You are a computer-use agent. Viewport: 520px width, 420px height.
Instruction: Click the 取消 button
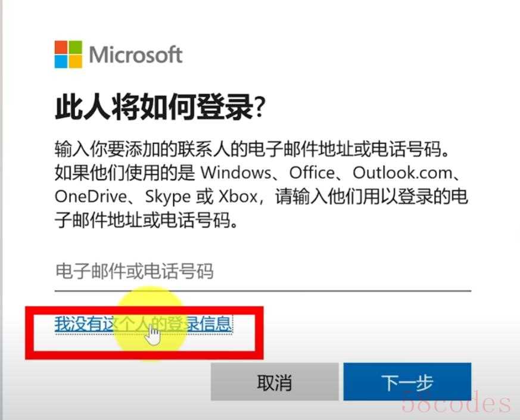(275, 381)
